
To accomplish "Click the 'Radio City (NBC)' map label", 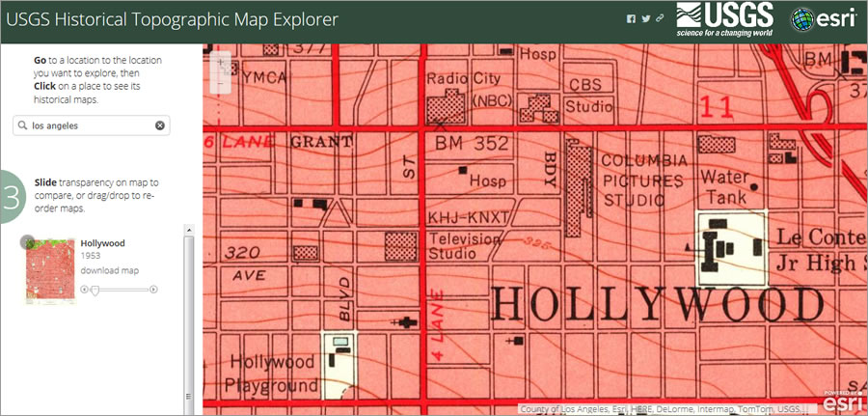I will [464, 89].
